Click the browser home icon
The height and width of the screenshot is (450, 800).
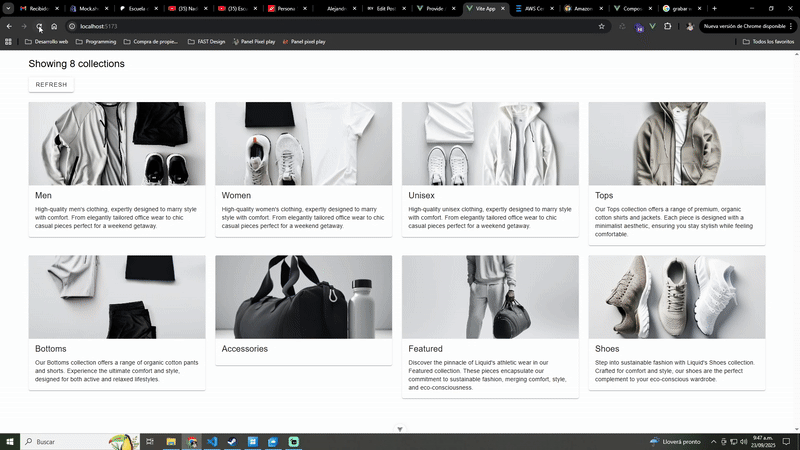pyautogui.click(x=54, y=26)
